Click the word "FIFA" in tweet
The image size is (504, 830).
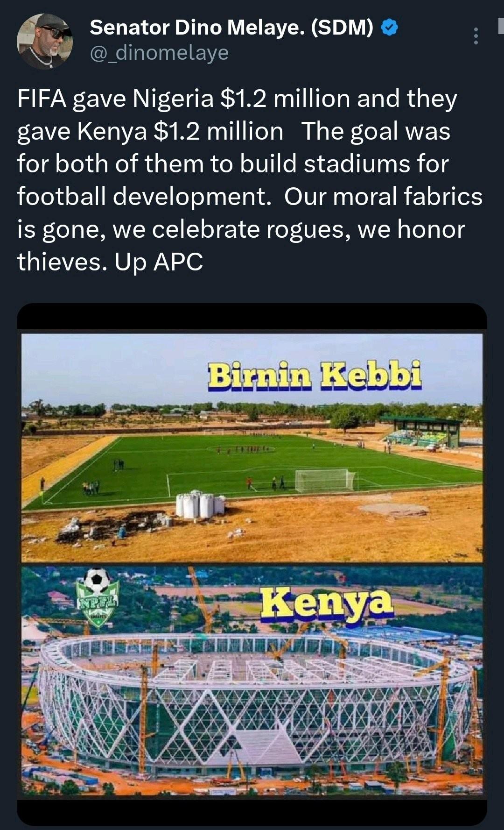point(42,99)
